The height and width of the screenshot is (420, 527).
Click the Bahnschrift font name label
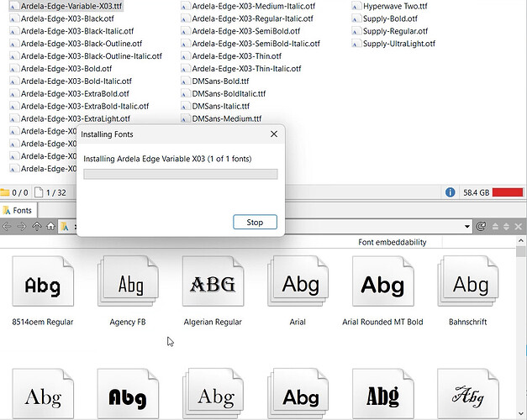point(468,322)
